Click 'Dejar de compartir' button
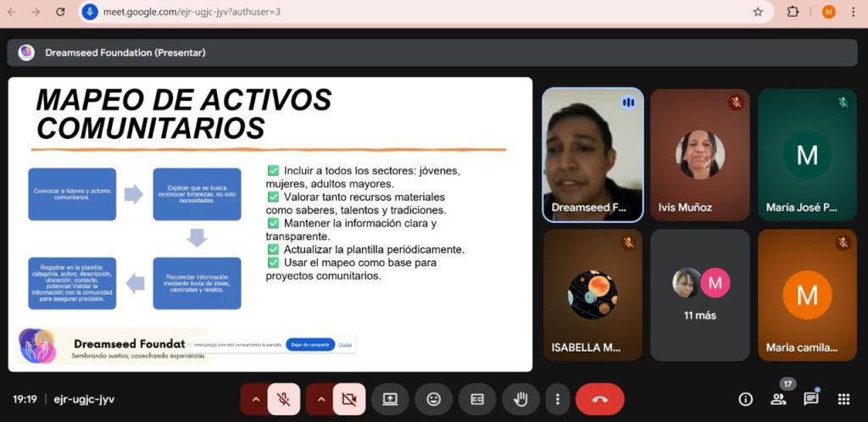868x422 pixels. point(310,344)
